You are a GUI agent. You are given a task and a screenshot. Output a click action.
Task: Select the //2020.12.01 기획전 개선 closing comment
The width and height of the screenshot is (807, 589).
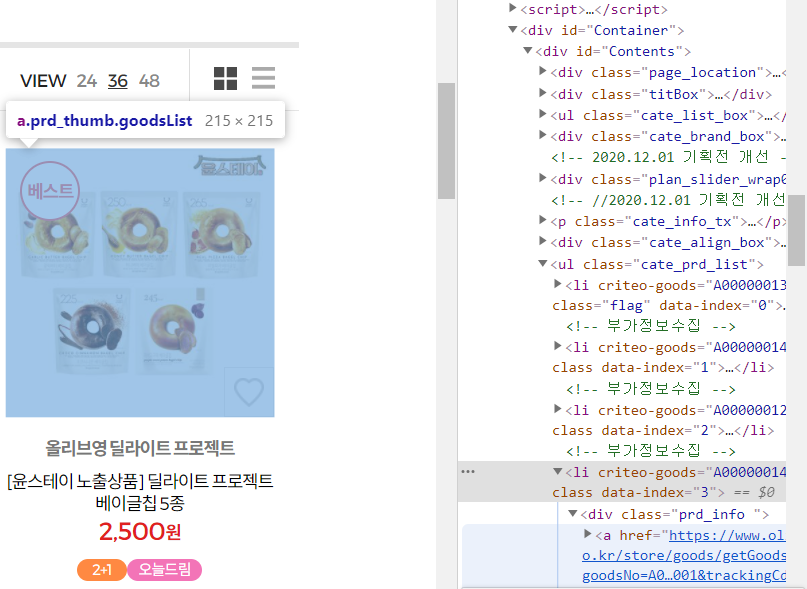(x=668, y=200)
